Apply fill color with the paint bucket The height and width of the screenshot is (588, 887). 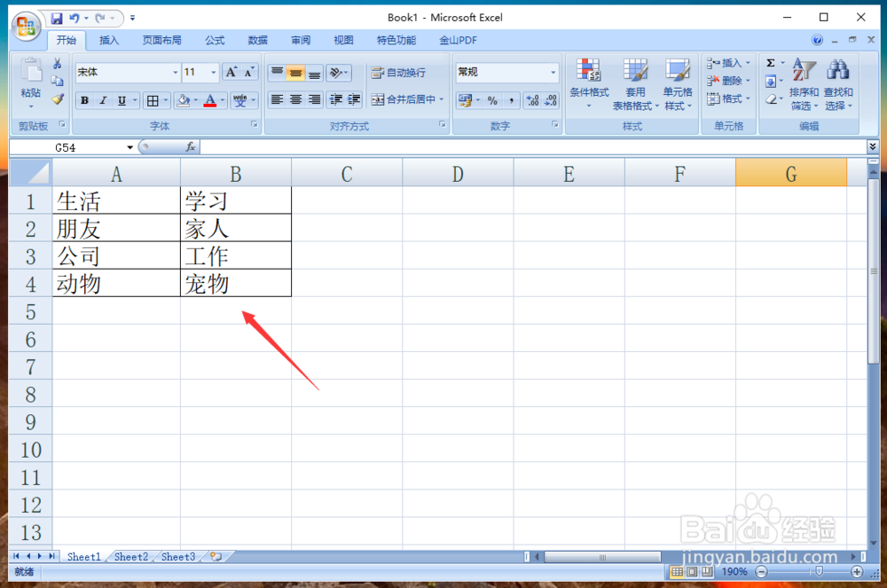[x=184, y=100]
